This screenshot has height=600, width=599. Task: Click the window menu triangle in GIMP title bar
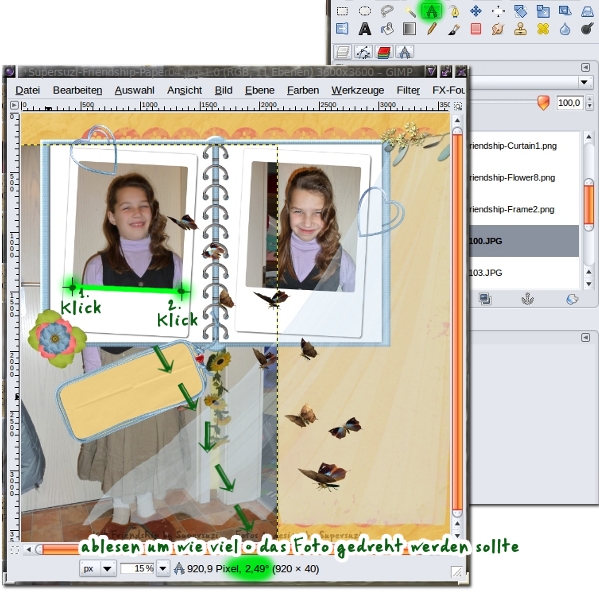pos(431,72)
